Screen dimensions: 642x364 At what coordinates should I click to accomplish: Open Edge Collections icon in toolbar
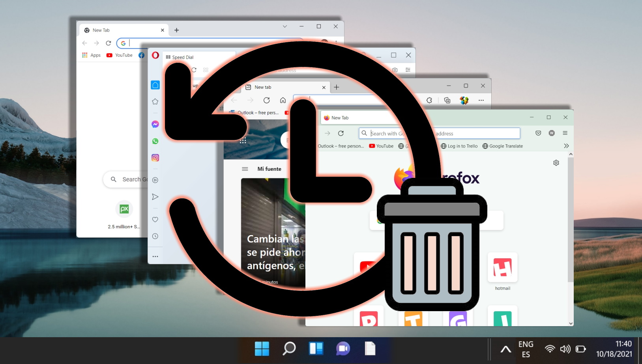[x=447, y=100]
